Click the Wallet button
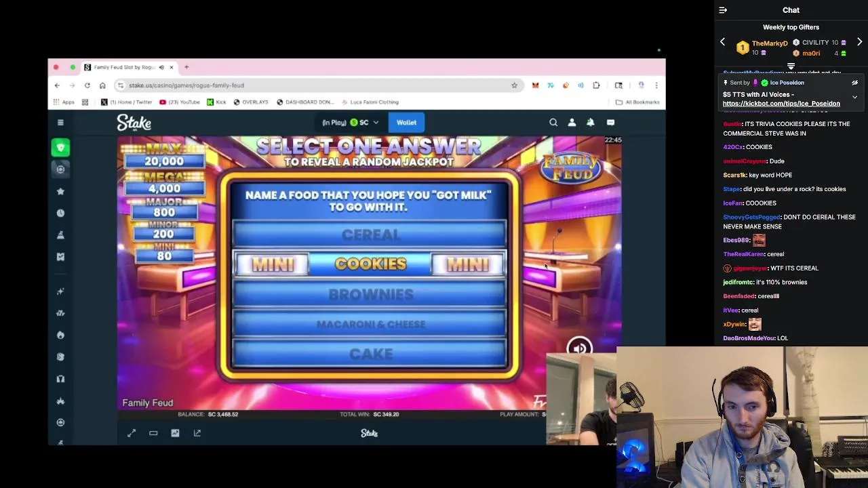 pos(406,123)
